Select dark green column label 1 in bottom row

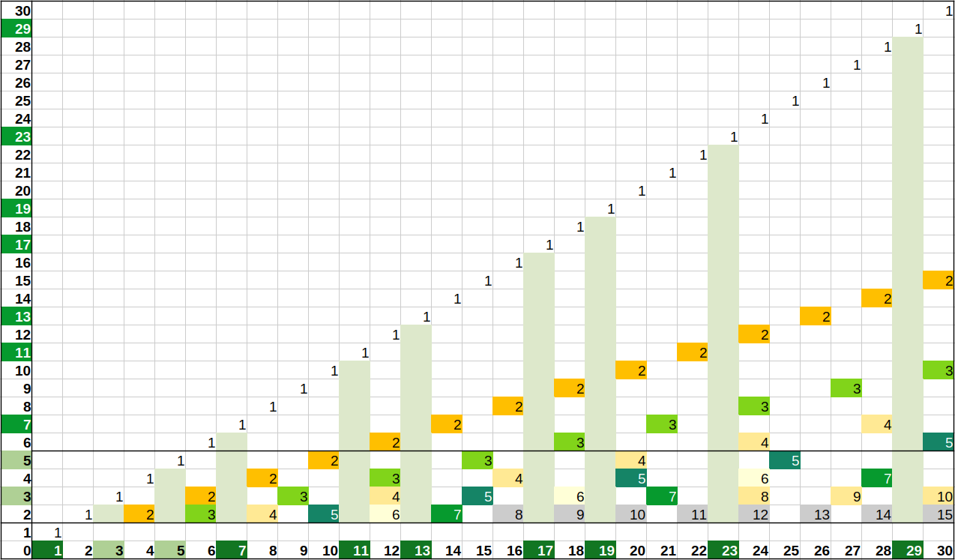click(47, 550)
